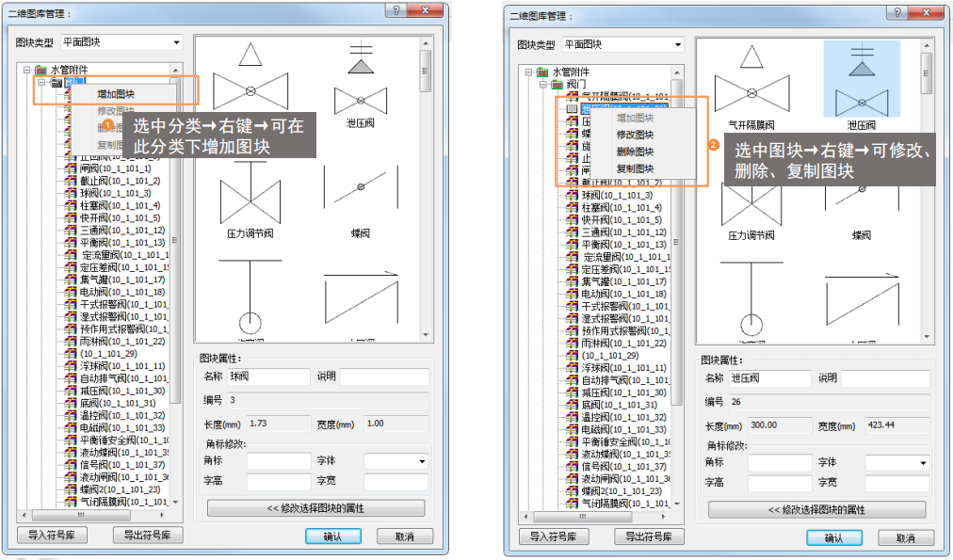
Task: Click 取消 button in left window
Action: pyautogui.click(x=405, y=536)
